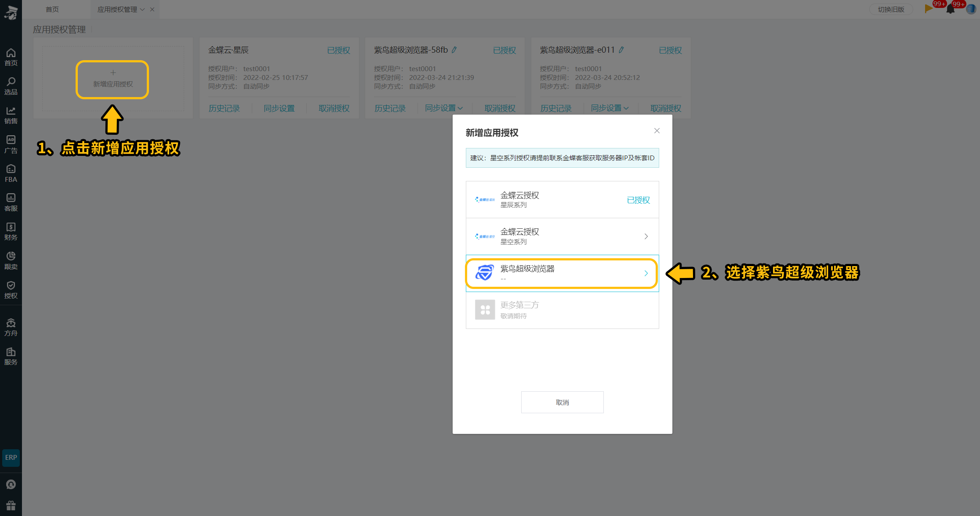Open 金蝶云授权 星空系列 option
The height and width of the screenshot is (516, 980).
pos(563,236)
